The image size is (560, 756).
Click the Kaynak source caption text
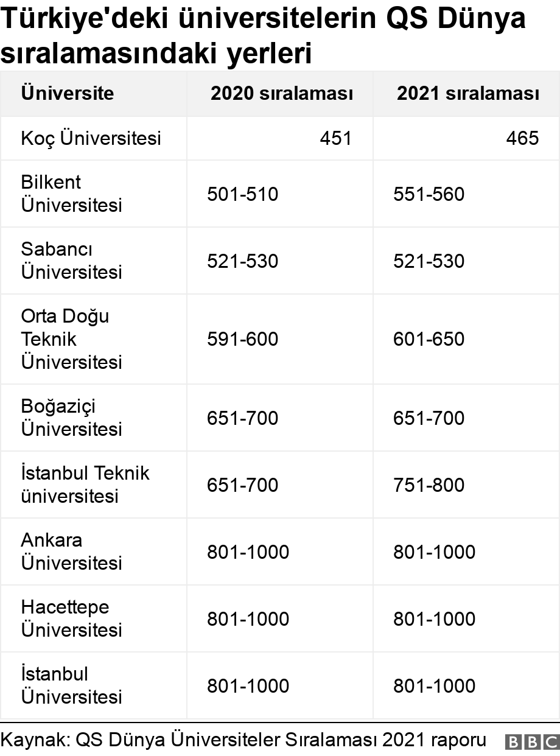[243, 740]
